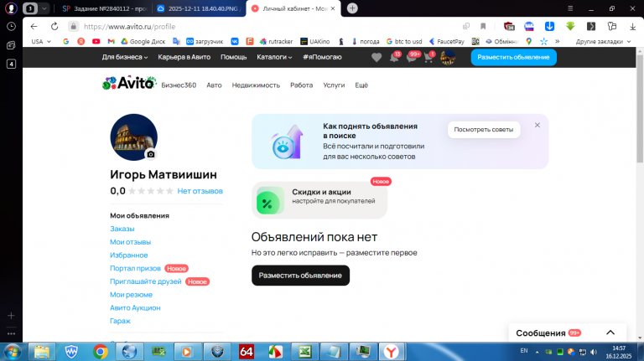This screenshot has height=361, width=644.
Task: Open volume icon in system tray
Action: click(x=594, y=352)
